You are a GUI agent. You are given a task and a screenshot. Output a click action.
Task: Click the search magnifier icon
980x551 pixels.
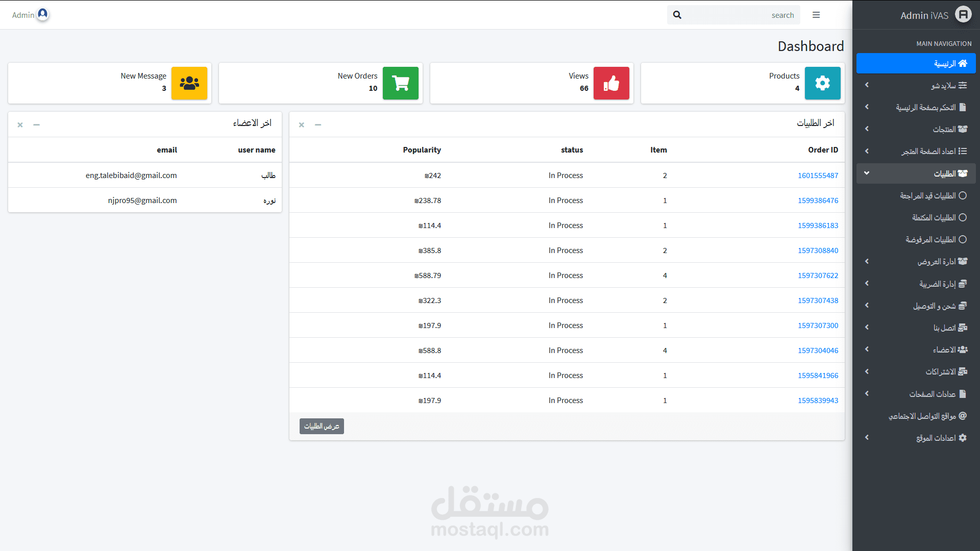click(x=677, y=15)
